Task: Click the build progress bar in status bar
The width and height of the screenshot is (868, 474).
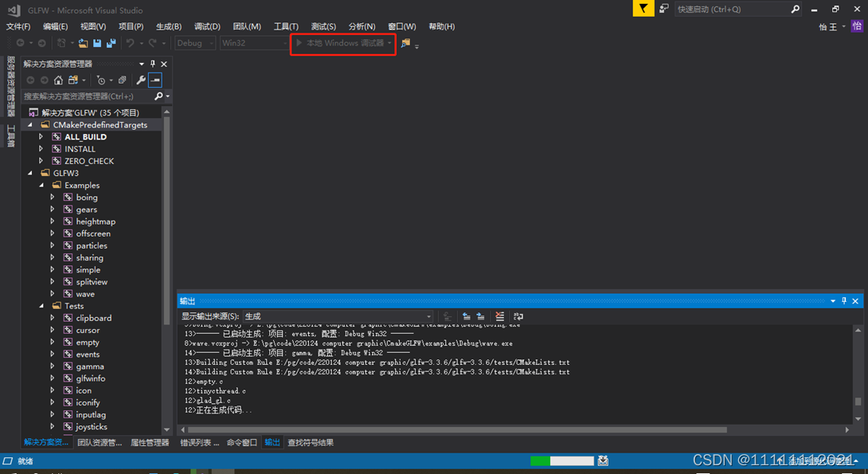Action: tap(561, 460)
